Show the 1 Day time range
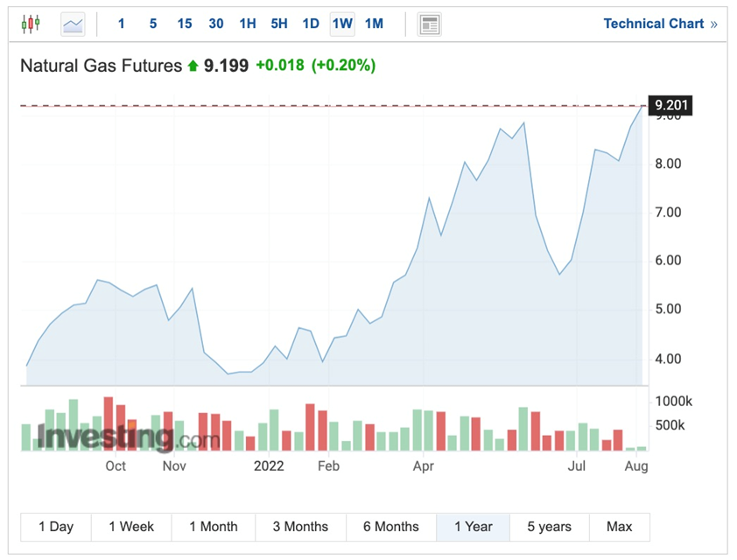Image resolution: width=737 pixels, height=560 pixels. point(56,527)
